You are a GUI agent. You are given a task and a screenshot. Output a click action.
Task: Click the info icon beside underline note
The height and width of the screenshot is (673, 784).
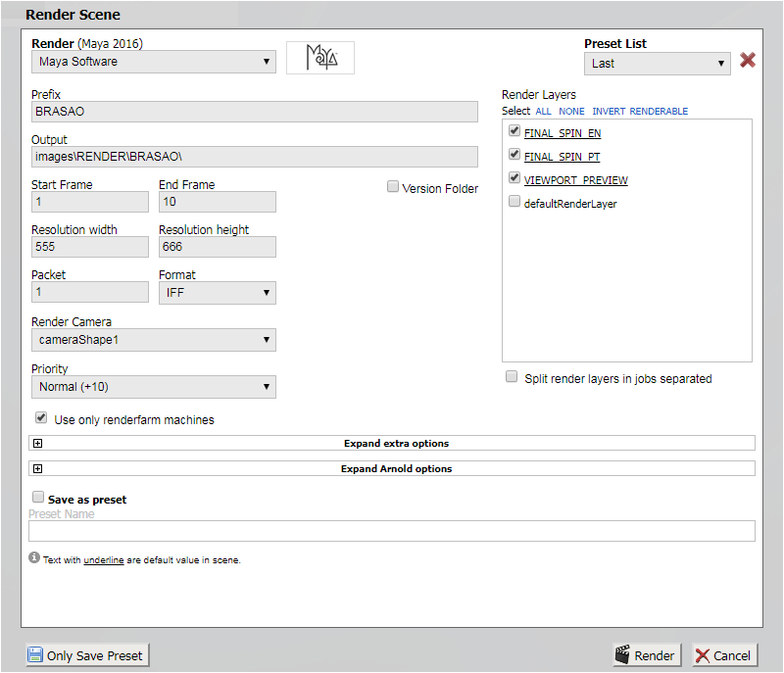tap(34, 558)
